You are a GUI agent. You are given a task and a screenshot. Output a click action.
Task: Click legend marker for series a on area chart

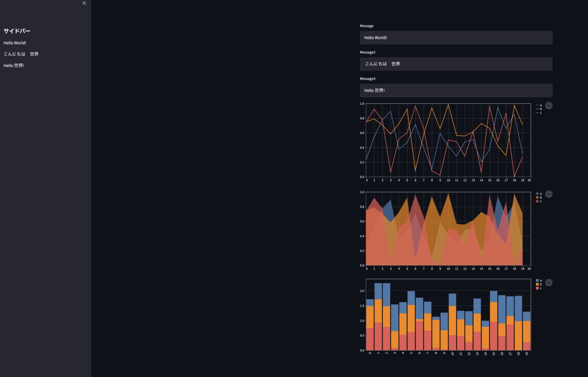click(537, 193)
